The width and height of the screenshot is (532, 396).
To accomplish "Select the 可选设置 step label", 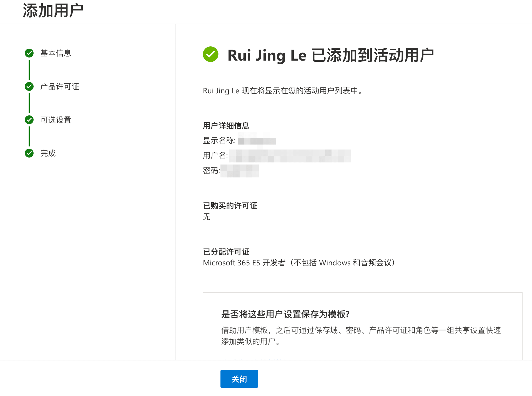I will (56, 120).
